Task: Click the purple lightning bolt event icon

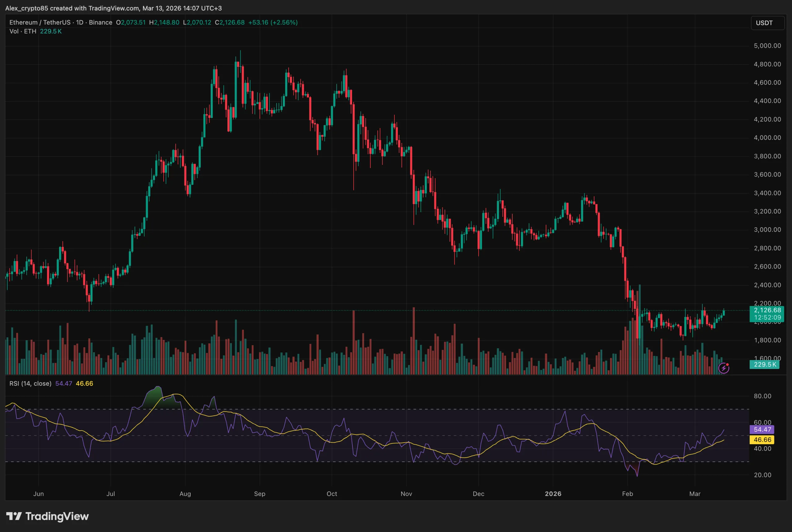Action: 723,368
